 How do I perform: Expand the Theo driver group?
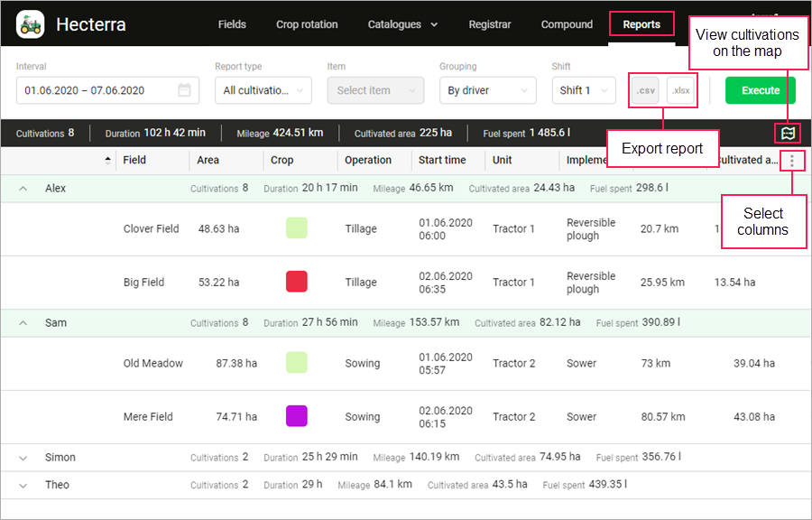(x=23, y=486)
